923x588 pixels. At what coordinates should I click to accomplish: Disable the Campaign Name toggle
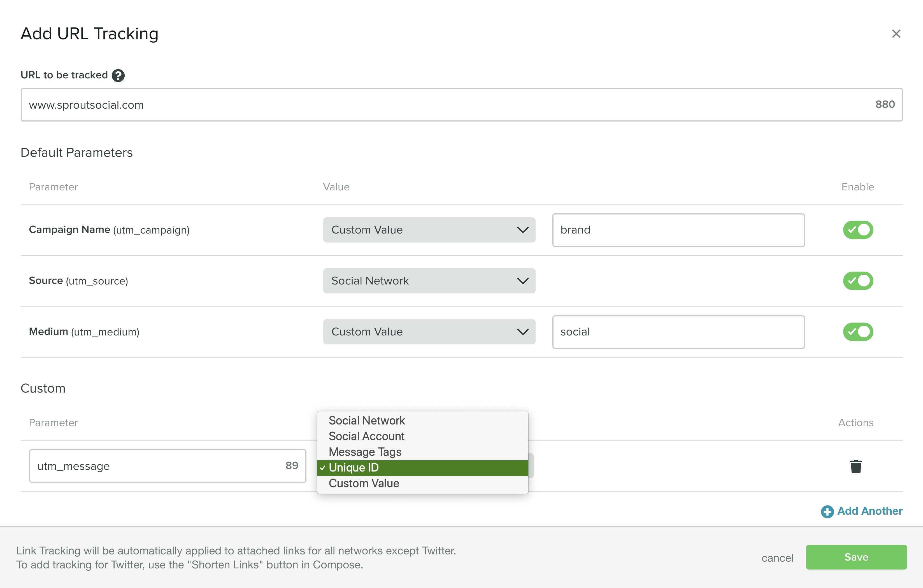858,230
